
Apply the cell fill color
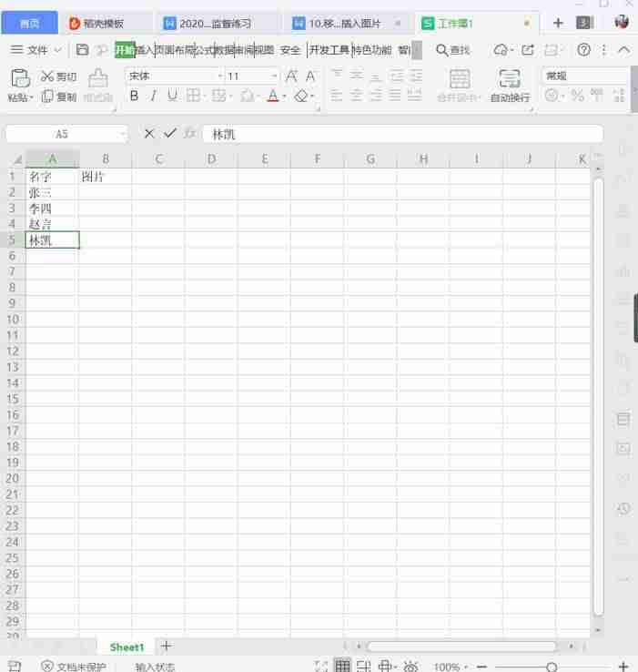(x=247, y=95)
